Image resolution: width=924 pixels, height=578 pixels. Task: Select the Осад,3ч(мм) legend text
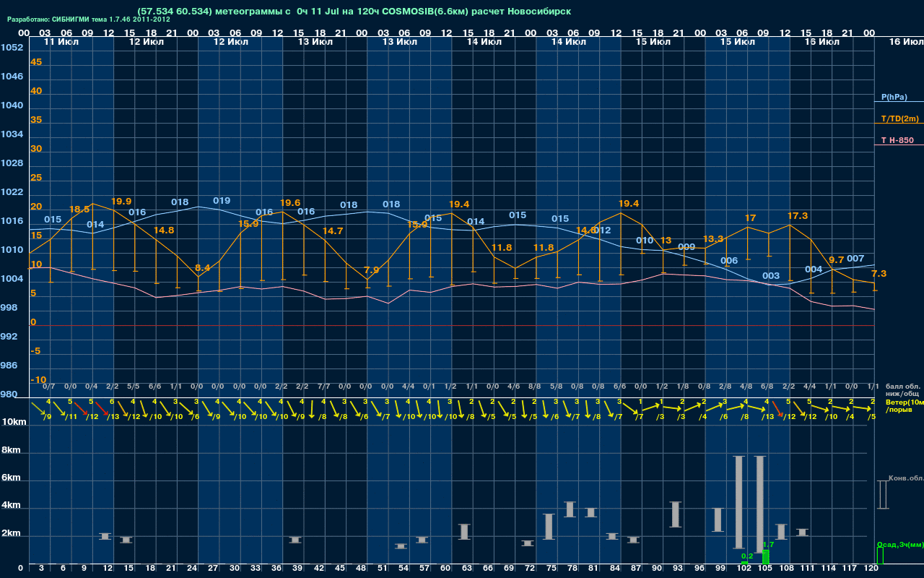pyautogui.click(x=899, y=544)
